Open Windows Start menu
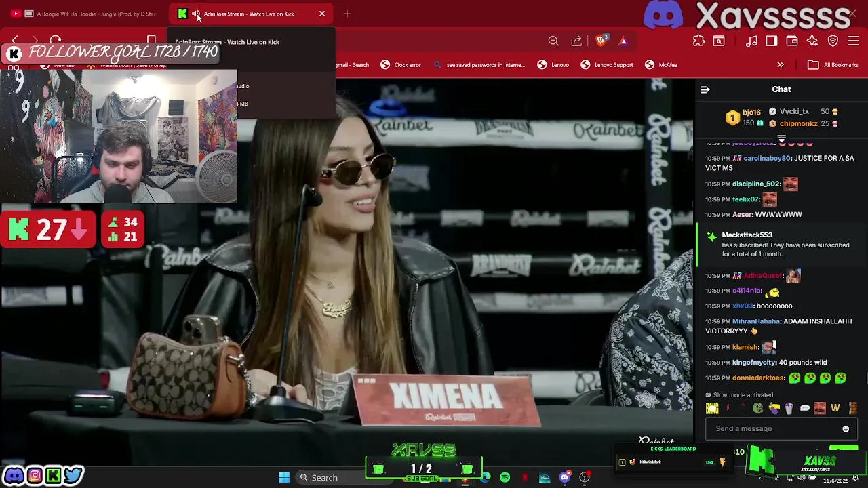Viewport: 868px width, 488px height. tap(284, 477)
